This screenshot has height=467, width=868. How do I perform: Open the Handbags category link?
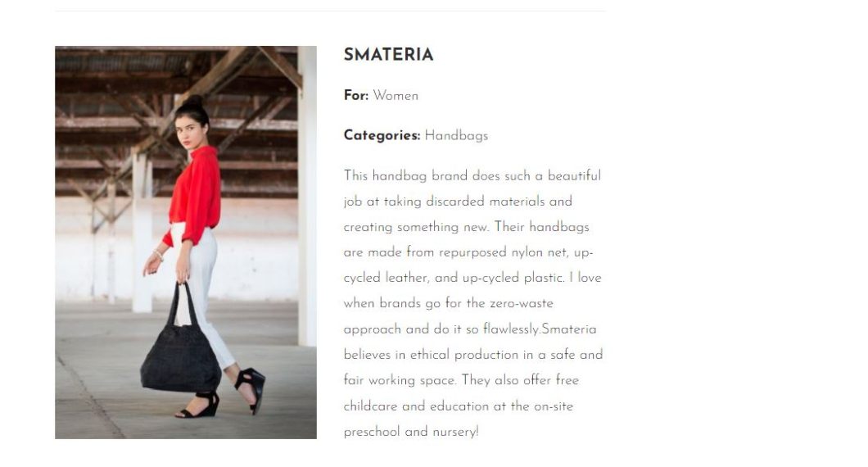(x=456, y=136)
